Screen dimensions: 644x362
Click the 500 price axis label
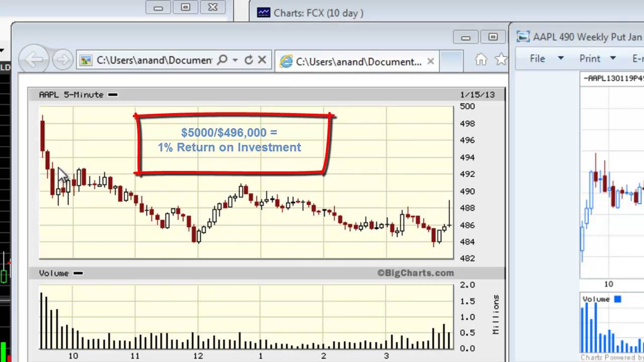(467, 106)
